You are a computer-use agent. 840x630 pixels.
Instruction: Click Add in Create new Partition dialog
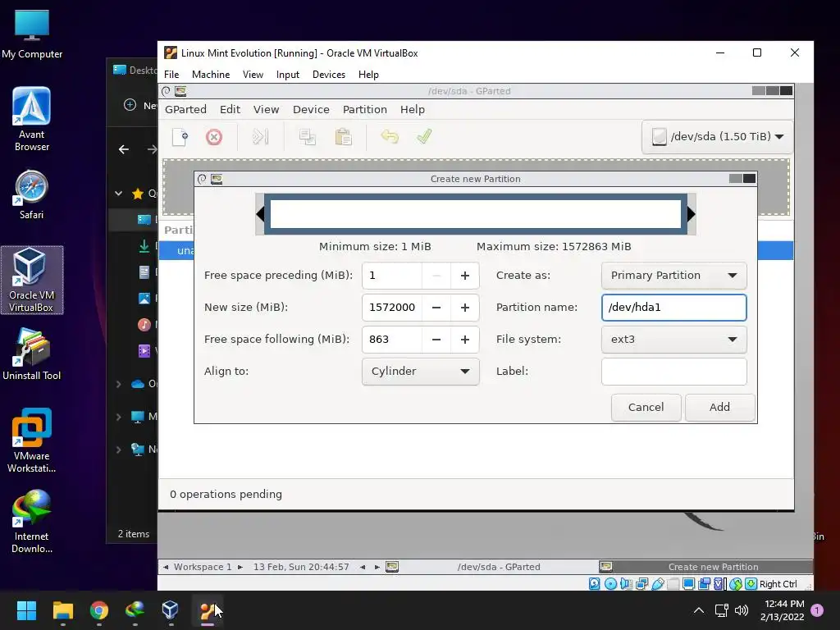pos(719,407)
